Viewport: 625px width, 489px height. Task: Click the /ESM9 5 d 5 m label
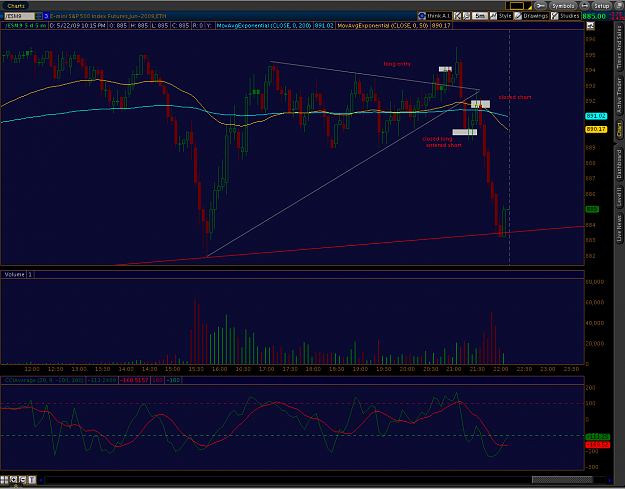[25, 26]
